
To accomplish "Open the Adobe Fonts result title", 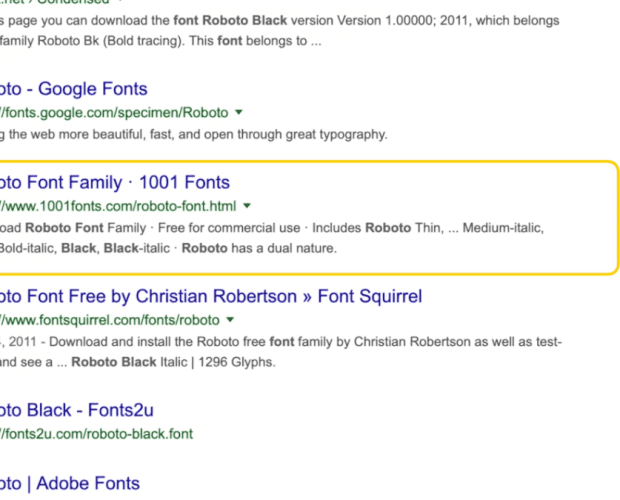I will coord(70,483).
